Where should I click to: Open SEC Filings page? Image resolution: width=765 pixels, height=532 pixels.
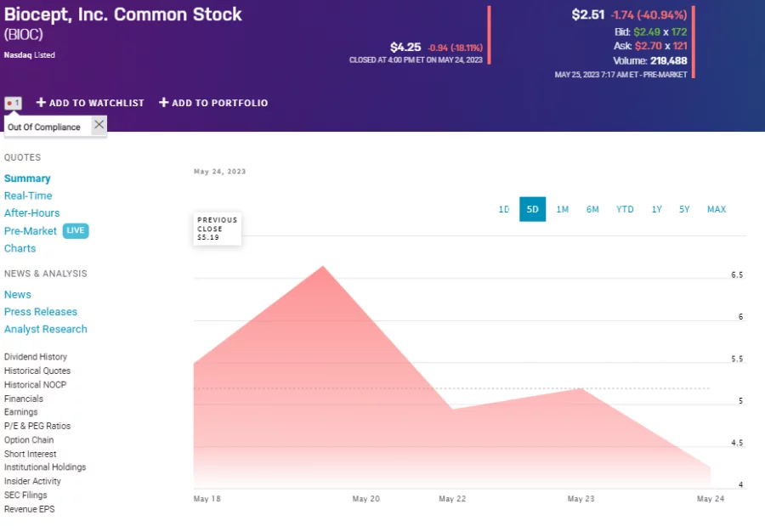[x=25, y=495]
